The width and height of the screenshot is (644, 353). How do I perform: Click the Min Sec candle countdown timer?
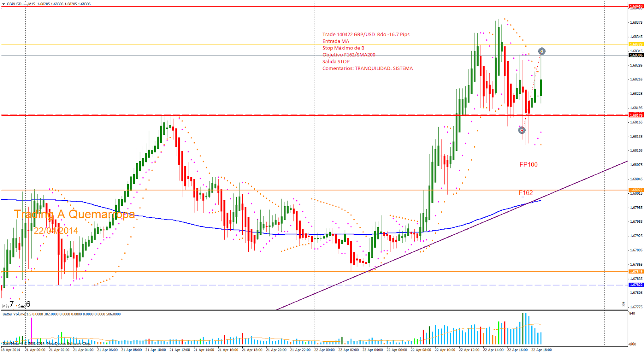coord(16,305)
